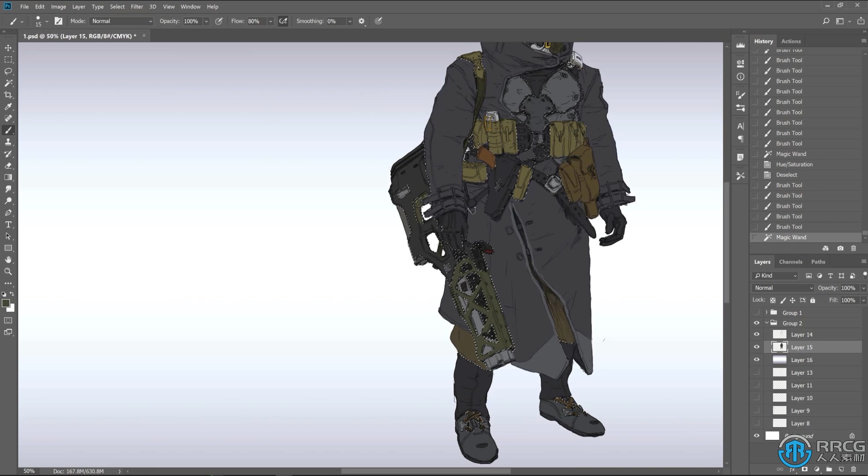This screenshot has width=868, height=476.
Task: Open the Filter menu
Action: (137, 7)
